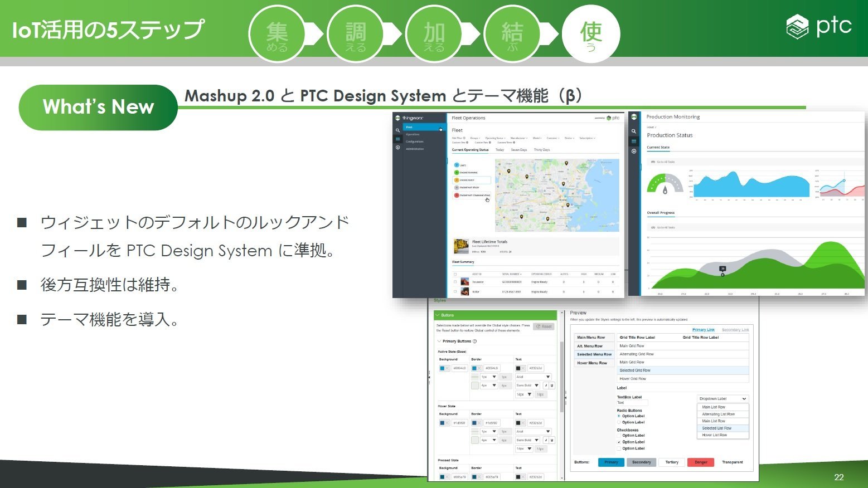Image resolution: width=868 pixels, height=488 pixels.
Task: Open the Arial font dropdown in Active State
Action: click(x=533, y=377)
